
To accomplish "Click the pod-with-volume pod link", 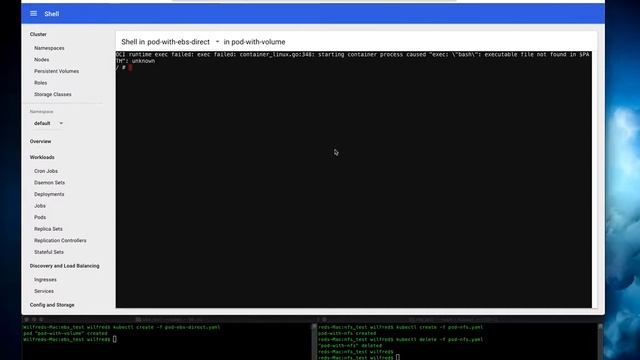I will click(258, 42).
